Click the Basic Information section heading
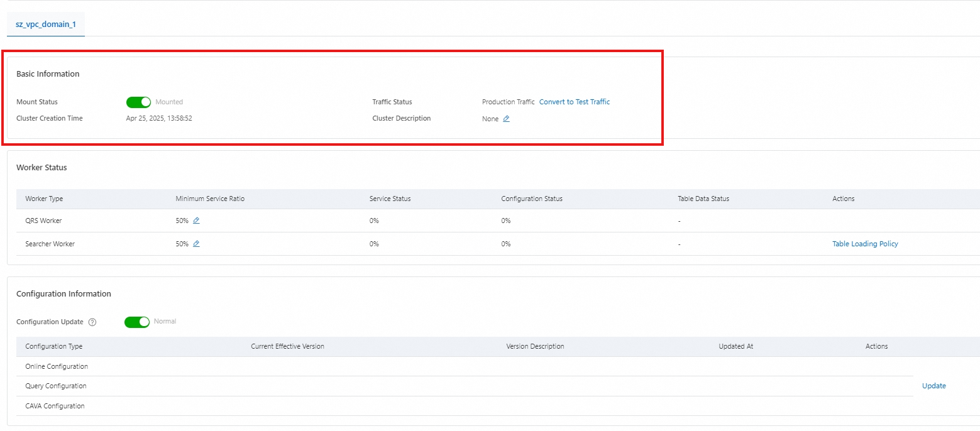This screenshot has width=980, height=431. [x=48, y=74]
